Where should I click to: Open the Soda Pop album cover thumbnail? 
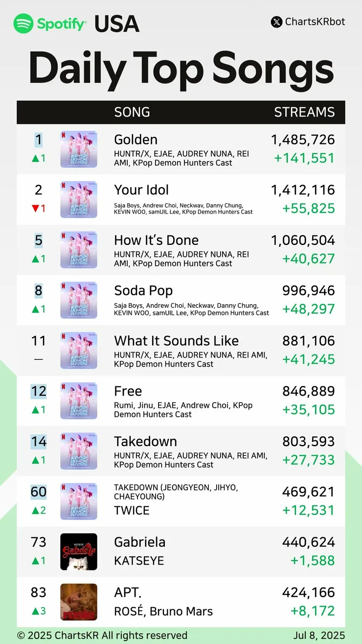click(x=79, y=300)
